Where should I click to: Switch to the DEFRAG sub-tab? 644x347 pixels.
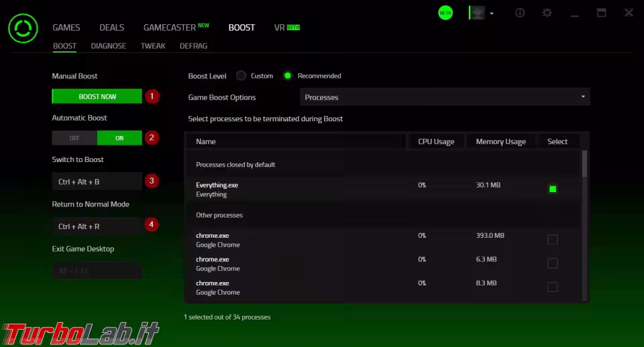(193, 46)
